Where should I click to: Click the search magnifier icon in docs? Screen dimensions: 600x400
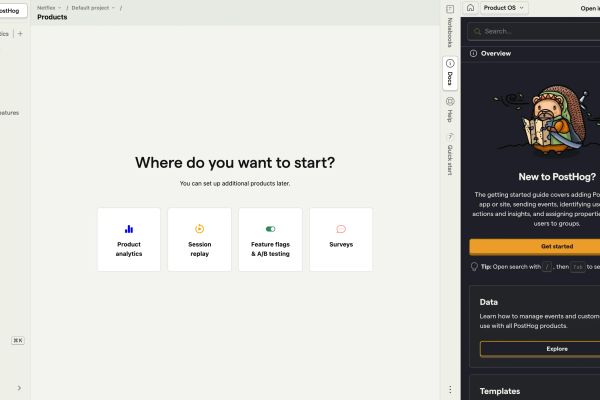pyautogui.click(x=477, y=31)
